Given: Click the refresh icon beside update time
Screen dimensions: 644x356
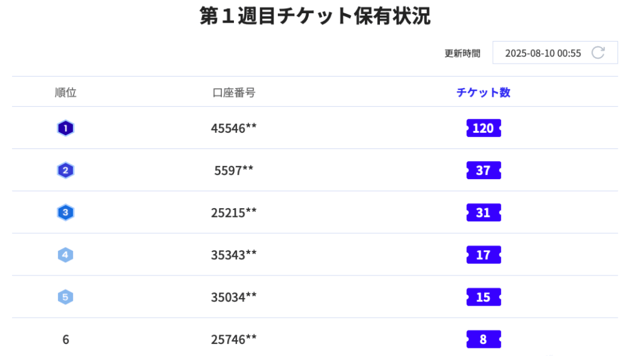Looking at the screenshot, I should pos(598,53).
